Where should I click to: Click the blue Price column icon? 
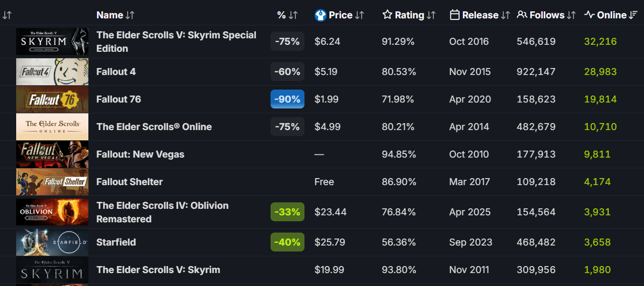[x=321, y=15]
